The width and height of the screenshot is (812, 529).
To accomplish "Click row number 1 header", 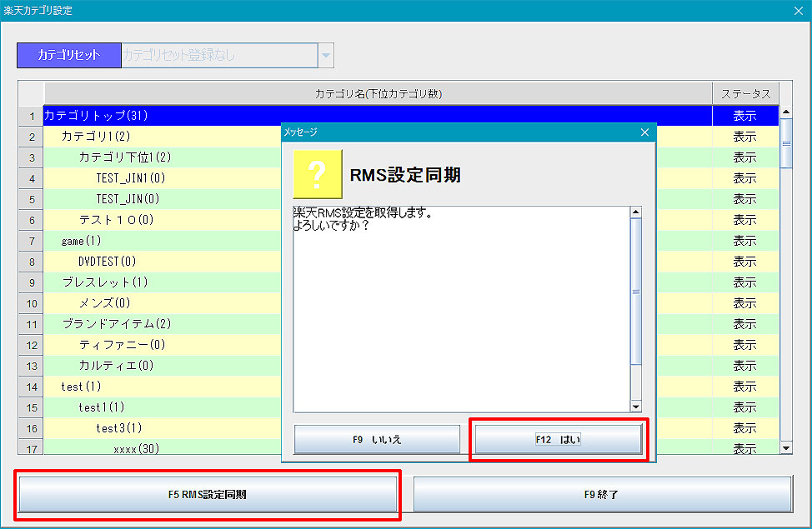I will (32, 116).
